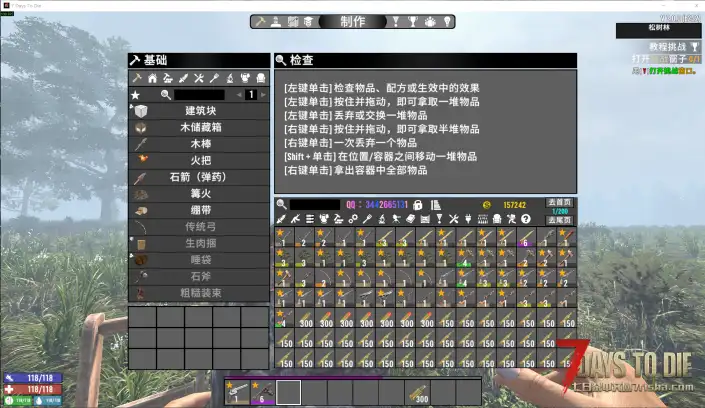Select the workbench recipe category
Screen dimensions: 705x408
pos(168,78)
